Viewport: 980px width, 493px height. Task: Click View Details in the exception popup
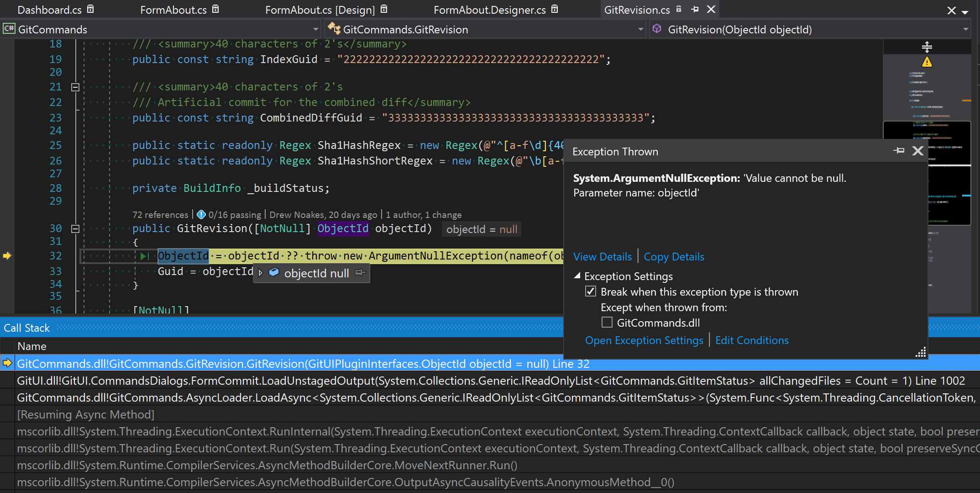tap(603, 256)
